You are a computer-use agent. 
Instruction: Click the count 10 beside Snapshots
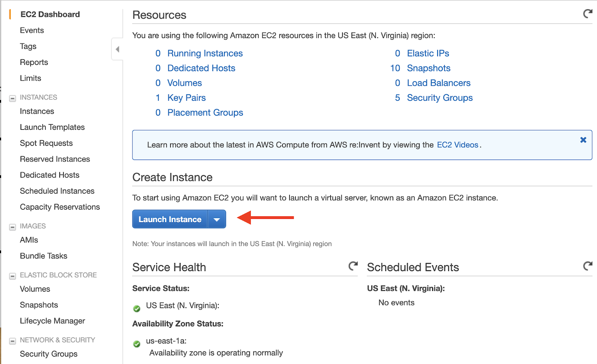(x=395, y=68)
